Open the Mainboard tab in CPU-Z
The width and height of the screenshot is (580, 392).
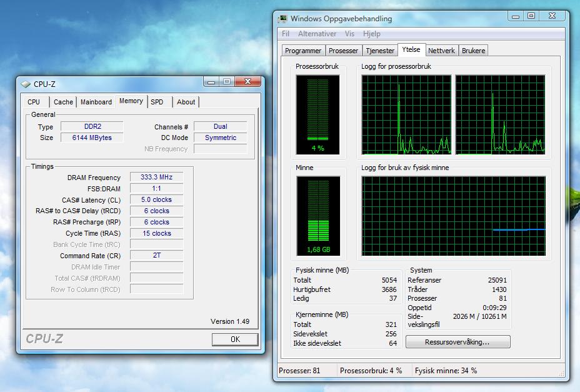(96, 102)
